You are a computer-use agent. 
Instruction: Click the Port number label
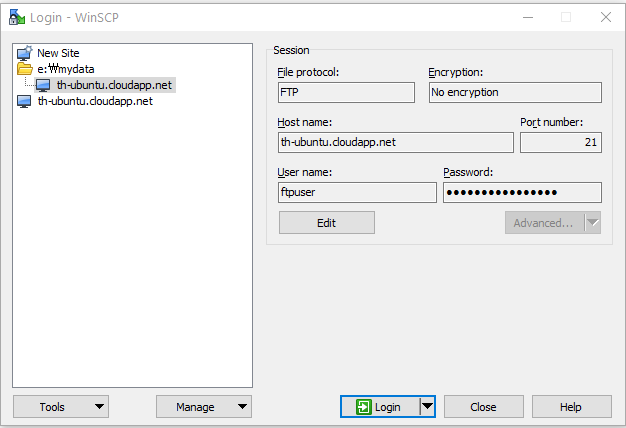[551, 122]
